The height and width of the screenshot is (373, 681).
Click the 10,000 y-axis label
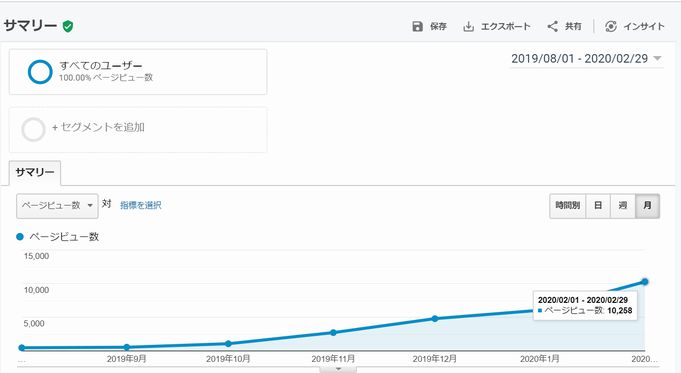(36, 290)
